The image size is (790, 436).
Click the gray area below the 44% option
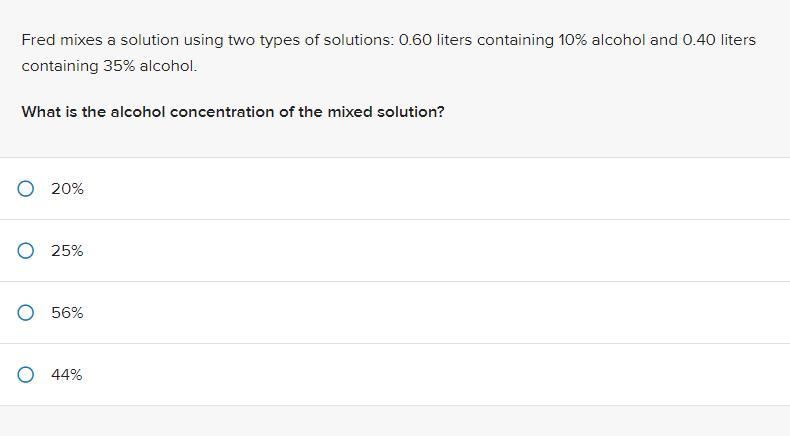click(x=400, y=421)
